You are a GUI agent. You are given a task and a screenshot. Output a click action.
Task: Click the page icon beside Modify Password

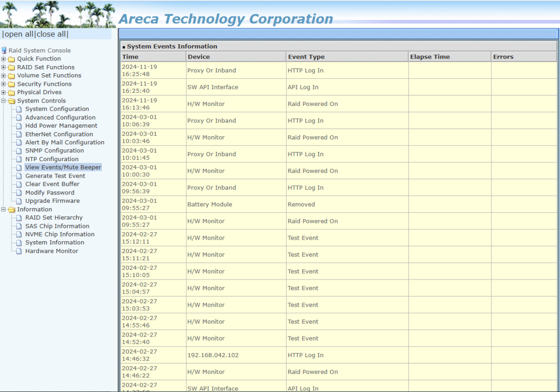coord(19,192)
